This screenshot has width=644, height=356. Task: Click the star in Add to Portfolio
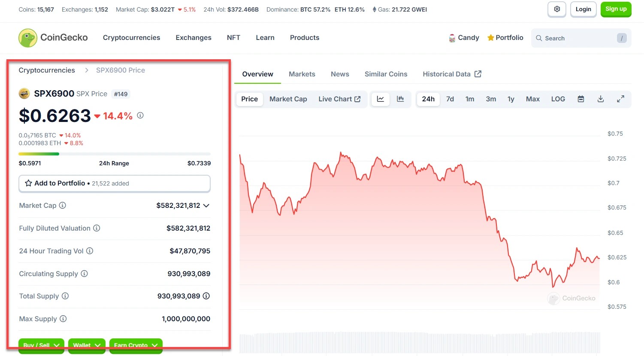coord(28,183)
